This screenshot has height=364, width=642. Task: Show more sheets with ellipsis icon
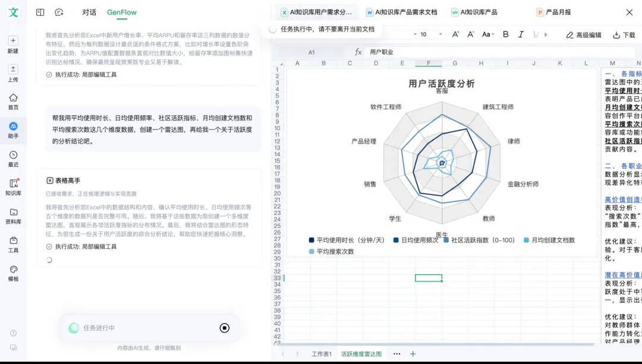pos(396,354)
